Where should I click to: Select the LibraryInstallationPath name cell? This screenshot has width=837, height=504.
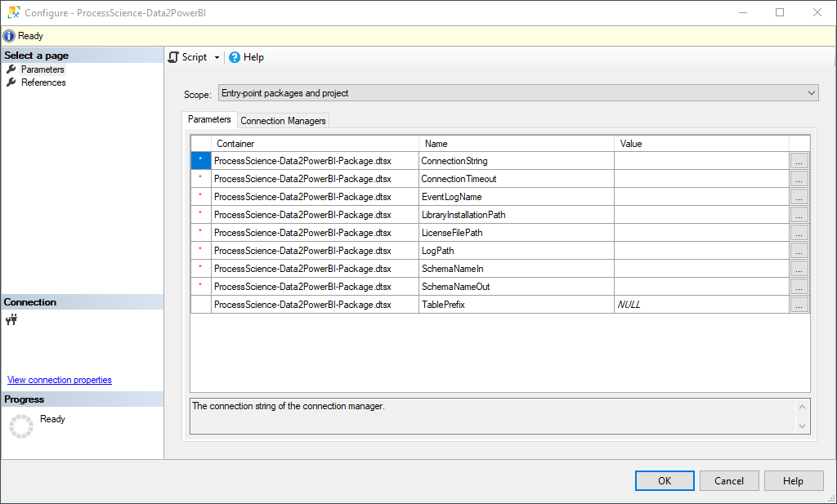[517, 214]
